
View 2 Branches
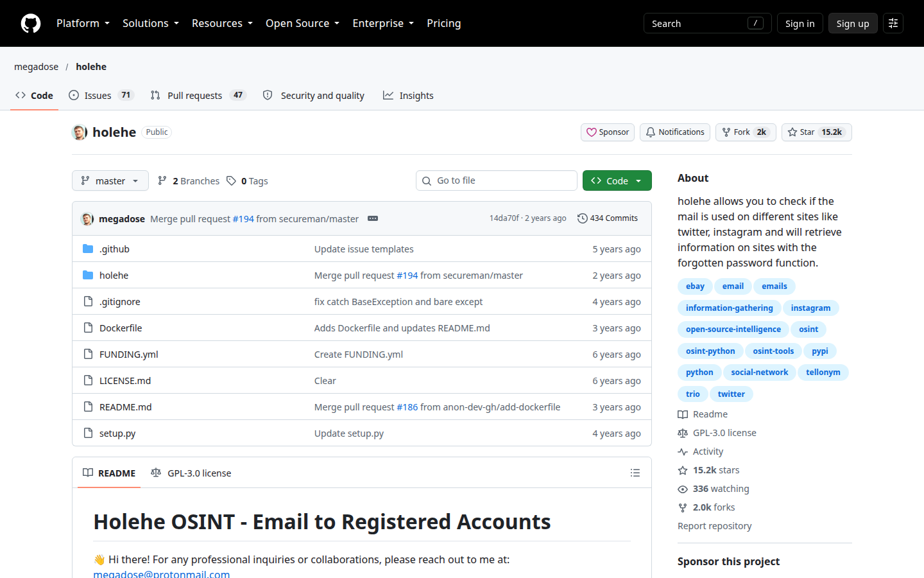tap(189, 181)
